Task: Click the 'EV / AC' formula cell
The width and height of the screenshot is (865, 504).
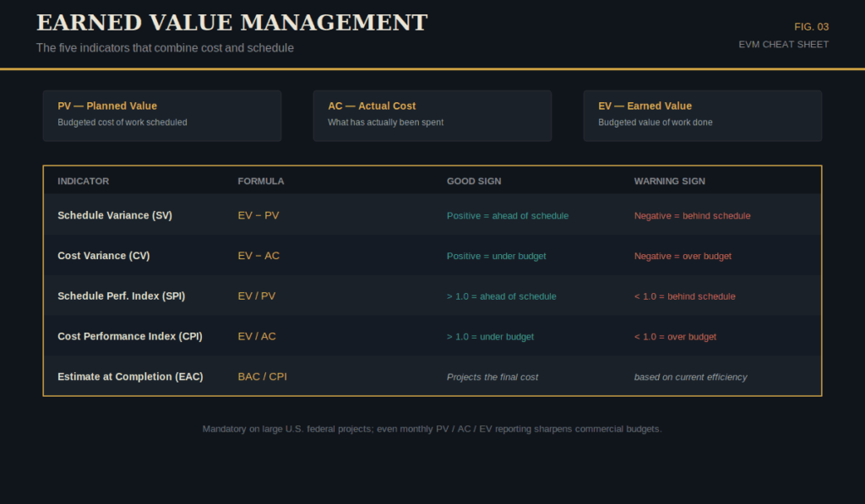Action: 257,336
